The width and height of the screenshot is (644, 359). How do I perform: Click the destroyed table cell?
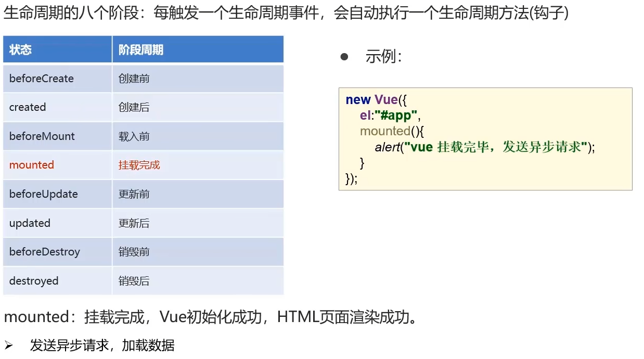(34, 281)
